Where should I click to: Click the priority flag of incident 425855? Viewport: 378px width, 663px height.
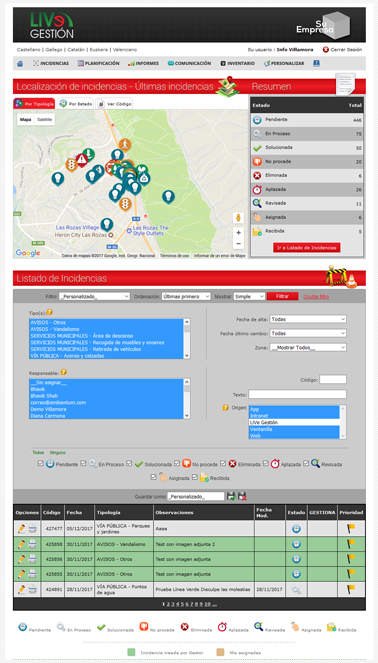pos(351,573)
